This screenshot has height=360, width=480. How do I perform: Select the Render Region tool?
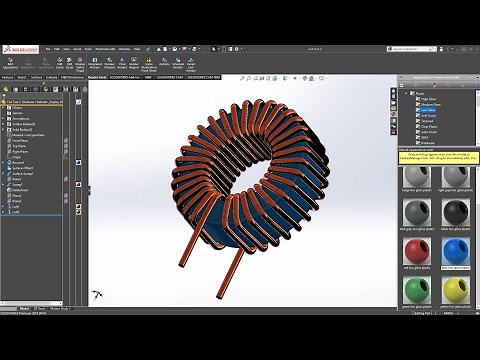134,63
